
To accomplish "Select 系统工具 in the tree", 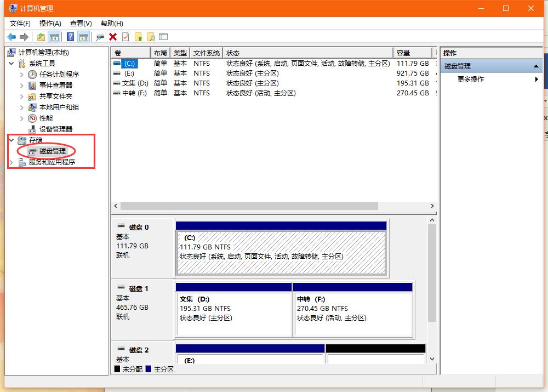I will [42, 63].
